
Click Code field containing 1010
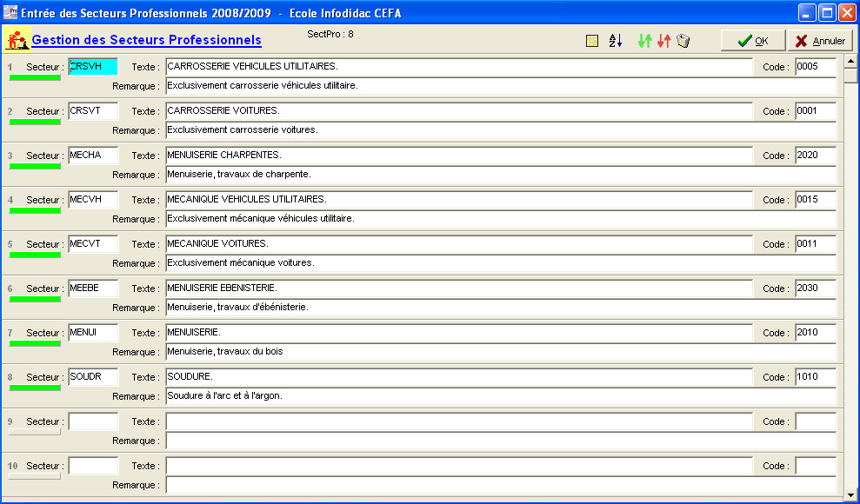(x=816, y=377)
